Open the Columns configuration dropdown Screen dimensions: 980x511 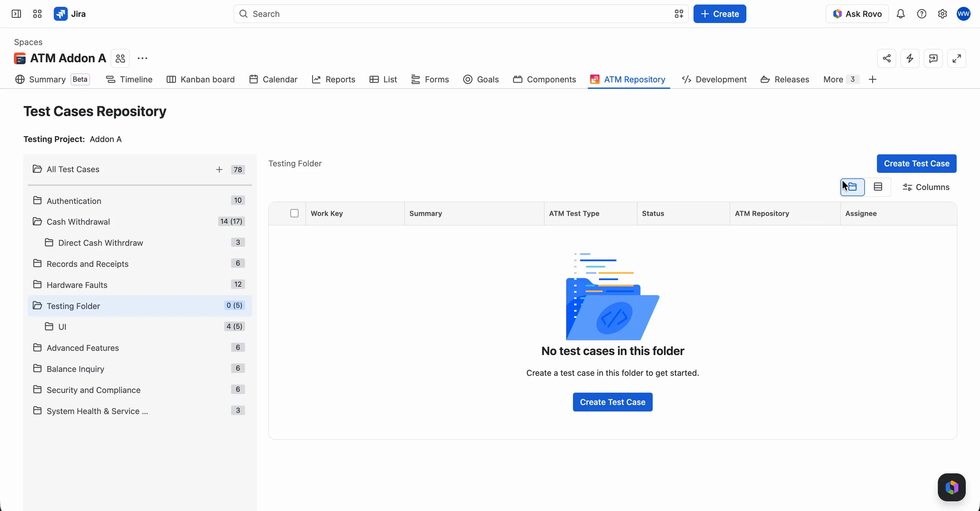point(926,187)
